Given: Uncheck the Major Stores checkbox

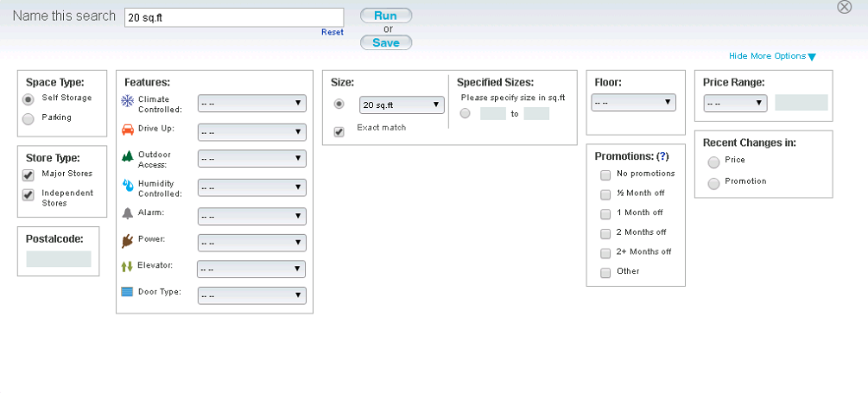Looking at the screenshot, I should (x=29, y=175).
